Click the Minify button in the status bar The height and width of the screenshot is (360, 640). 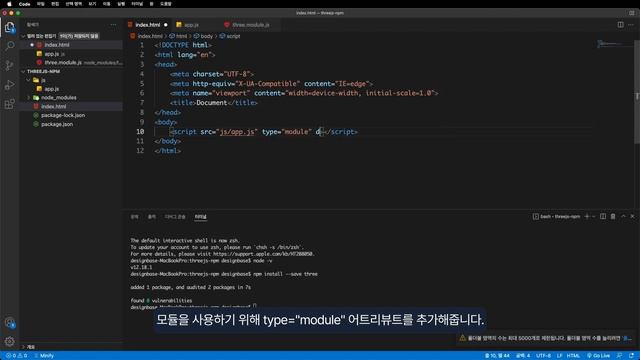coord(44,356)
